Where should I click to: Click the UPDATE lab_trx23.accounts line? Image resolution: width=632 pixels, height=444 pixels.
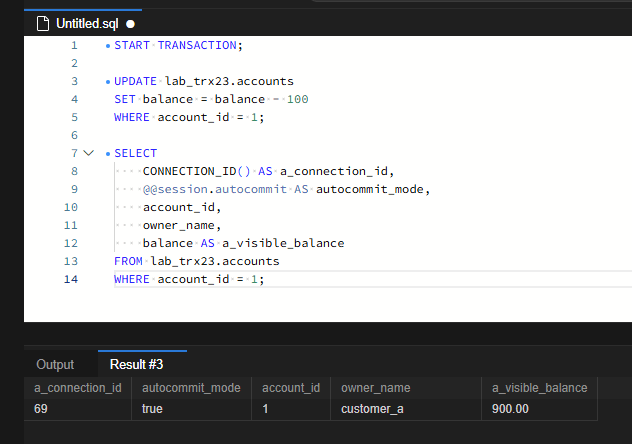click(204, 81)
